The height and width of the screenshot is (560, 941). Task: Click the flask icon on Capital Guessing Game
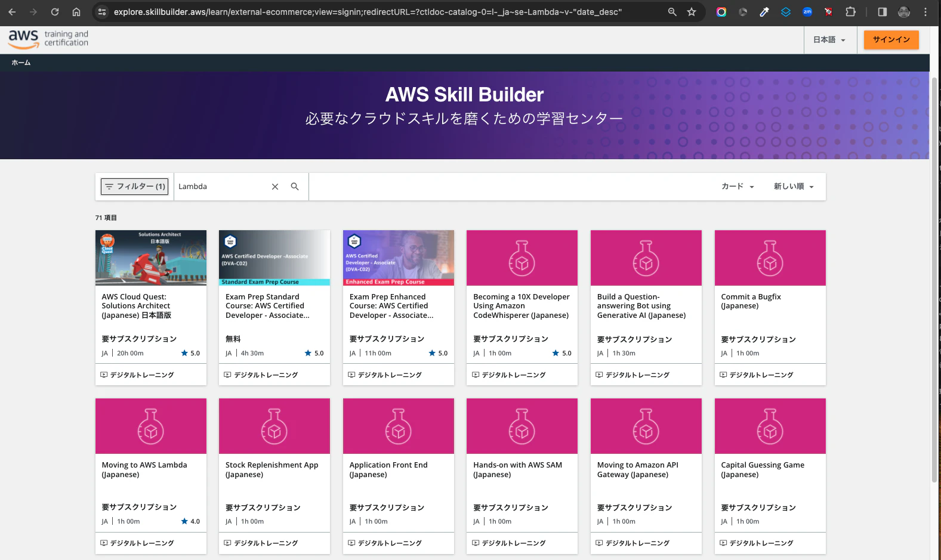click(x=770, y=426)
